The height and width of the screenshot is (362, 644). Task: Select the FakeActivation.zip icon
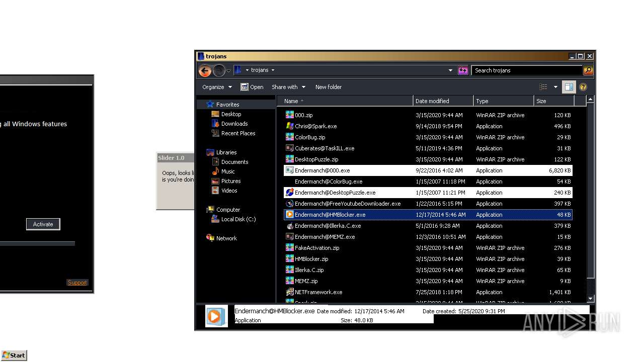[x=289, y=248]
